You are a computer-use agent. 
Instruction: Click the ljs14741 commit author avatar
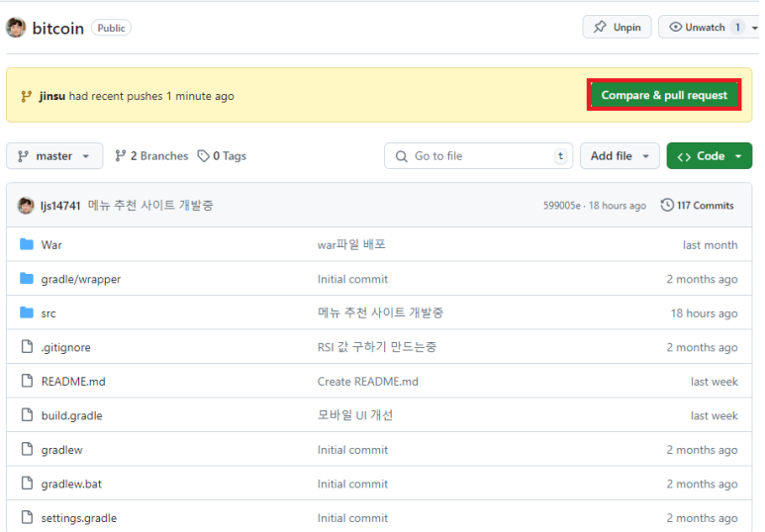tap(26, 206)
